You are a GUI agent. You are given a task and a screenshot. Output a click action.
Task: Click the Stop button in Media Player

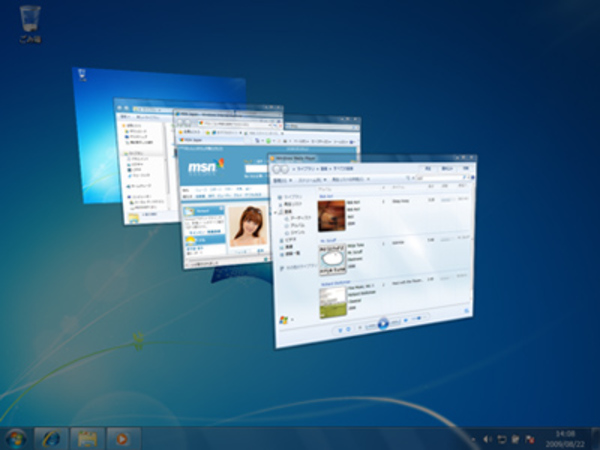[360, 328]
